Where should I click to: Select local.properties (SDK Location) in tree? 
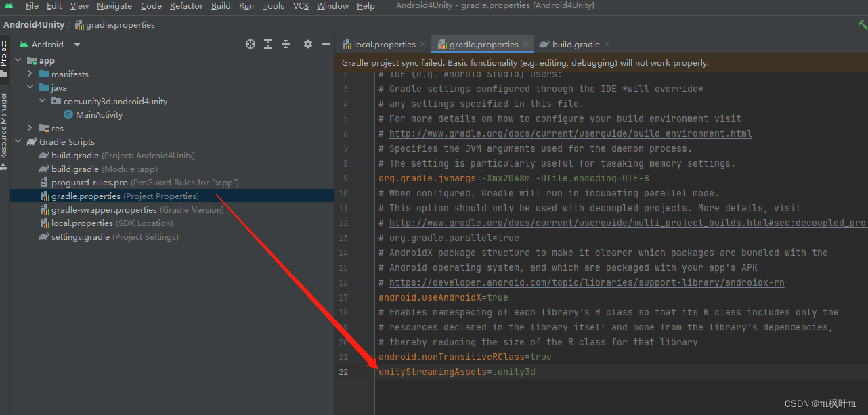[x=112, y=223]
